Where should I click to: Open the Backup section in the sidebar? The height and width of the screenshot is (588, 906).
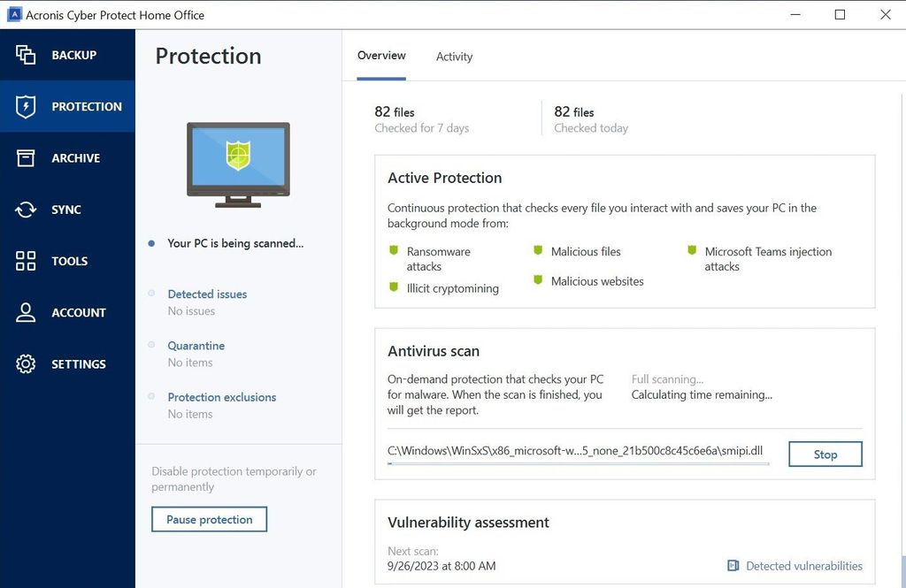point(23,54)
